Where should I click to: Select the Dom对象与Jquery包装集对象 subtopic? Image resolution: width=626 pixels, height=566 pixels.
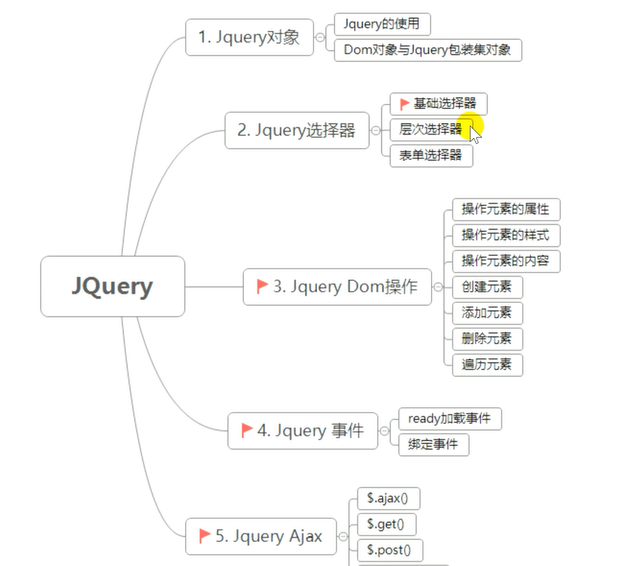[x=428, y=50]
